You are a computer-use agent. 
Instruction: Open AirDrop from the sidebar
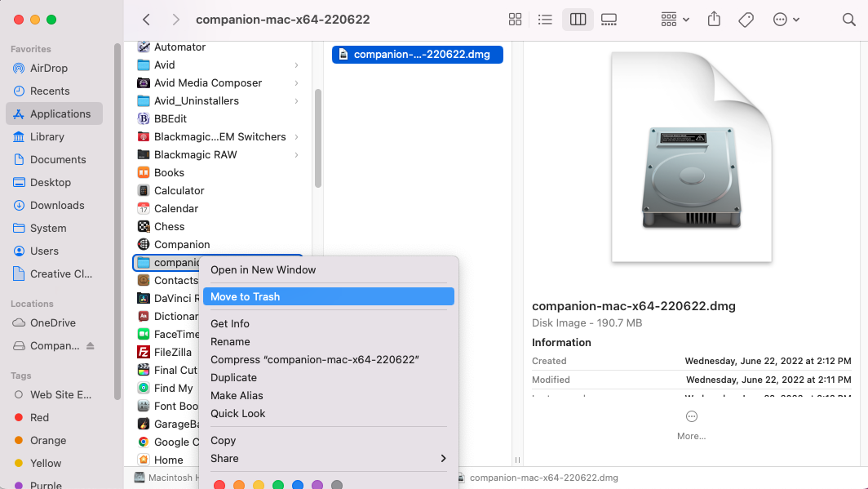pyautogui.click(x=46, y=68)
